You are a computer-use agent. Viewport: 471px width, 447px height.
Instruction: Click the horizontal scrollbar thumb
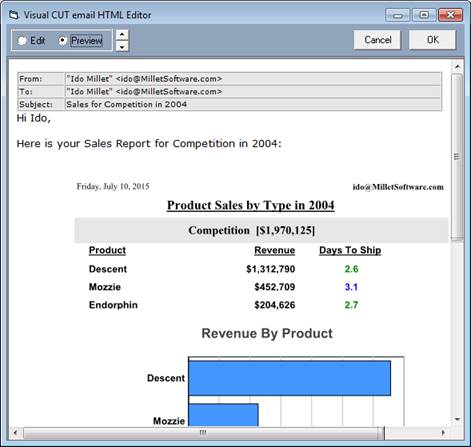coord(204,433)
